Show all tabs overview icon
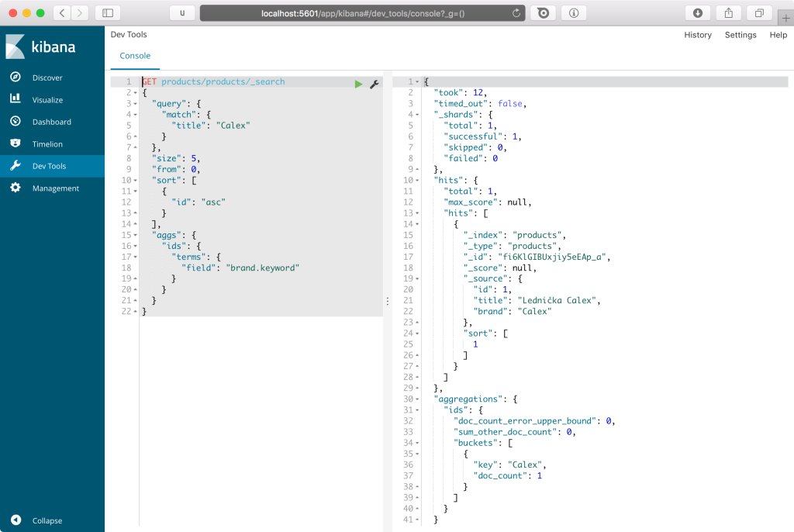 (759, 13)
